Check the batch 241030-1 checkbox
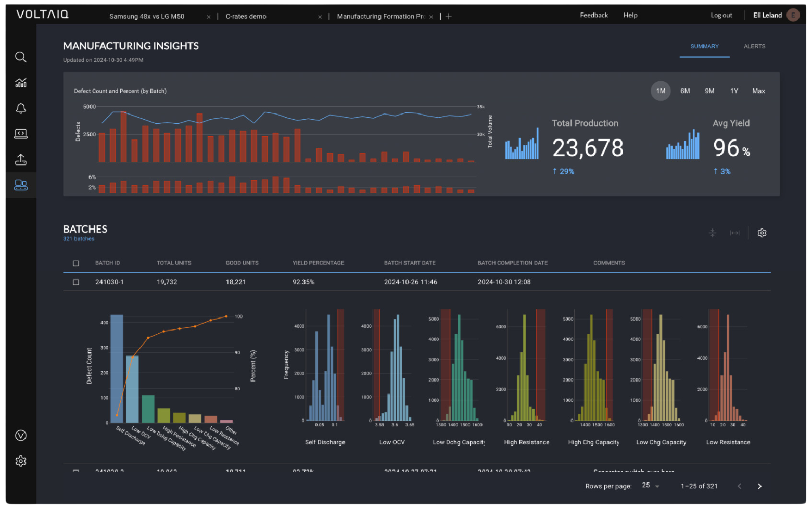Viewport: 812px width, 508px height. point(76,282)
